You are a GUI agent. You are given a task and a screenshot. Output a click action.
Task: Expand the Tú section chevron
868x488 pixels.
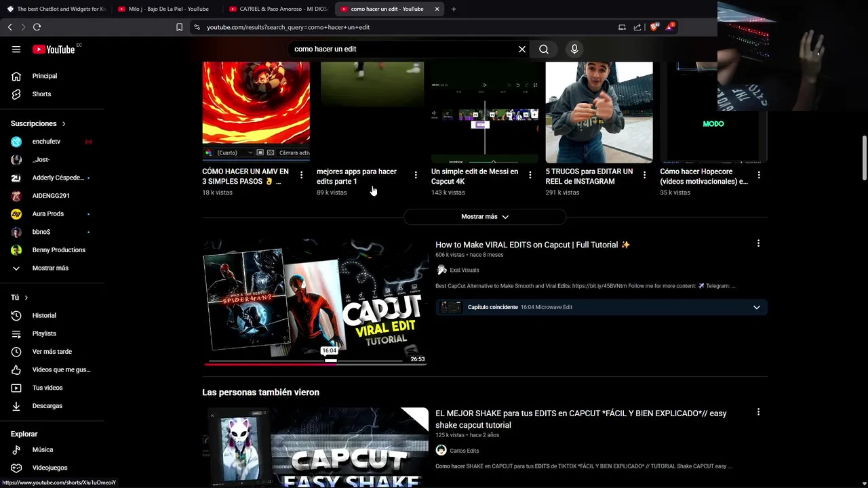click(26, 298)
